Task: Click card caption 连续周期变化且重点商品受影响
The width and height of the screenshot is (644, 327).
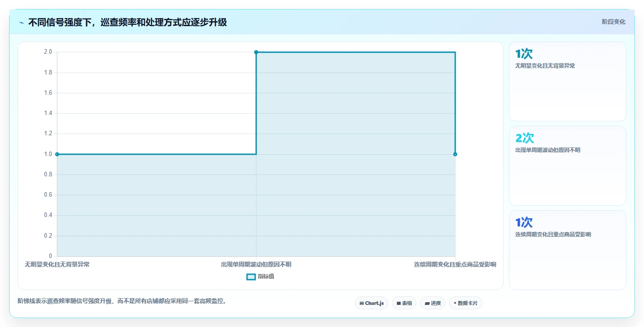Action: click(x=553, y=235)
